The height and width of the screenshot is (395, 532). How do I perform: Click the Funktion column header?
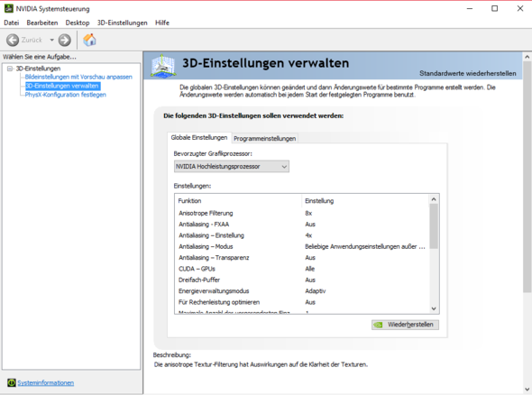238,201
